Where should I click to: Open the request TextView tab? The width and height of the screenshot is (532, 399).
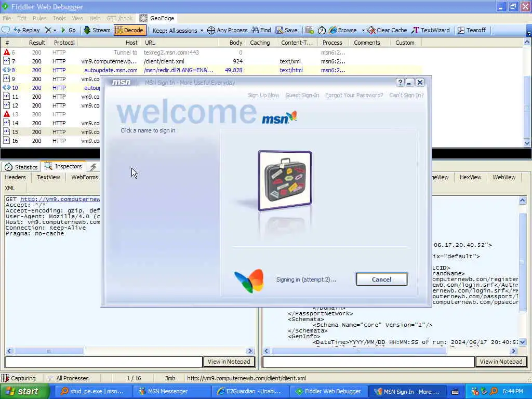pyautogui.click(x=48, y=177)
